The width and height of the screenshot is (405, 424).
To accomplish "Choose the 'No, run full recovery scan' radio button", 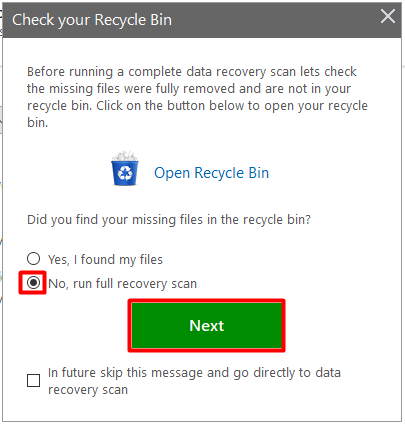I will coord(33,283).
